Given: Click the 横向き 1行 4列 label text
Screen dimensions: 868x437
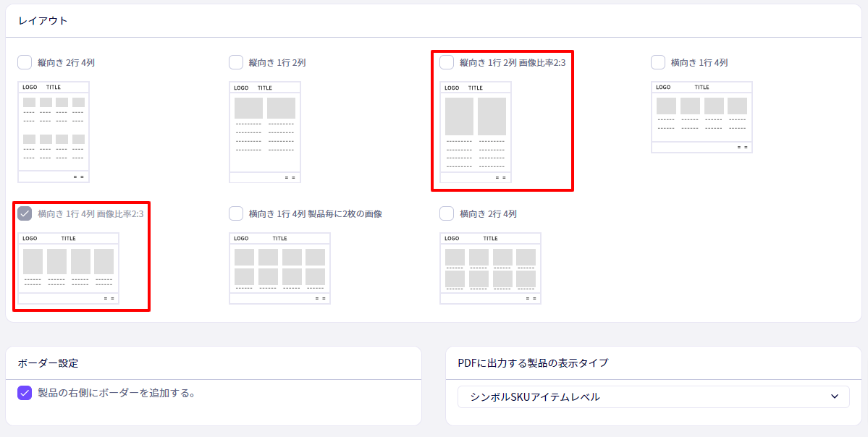Looking at the screenshot, I should click(699, 63).
